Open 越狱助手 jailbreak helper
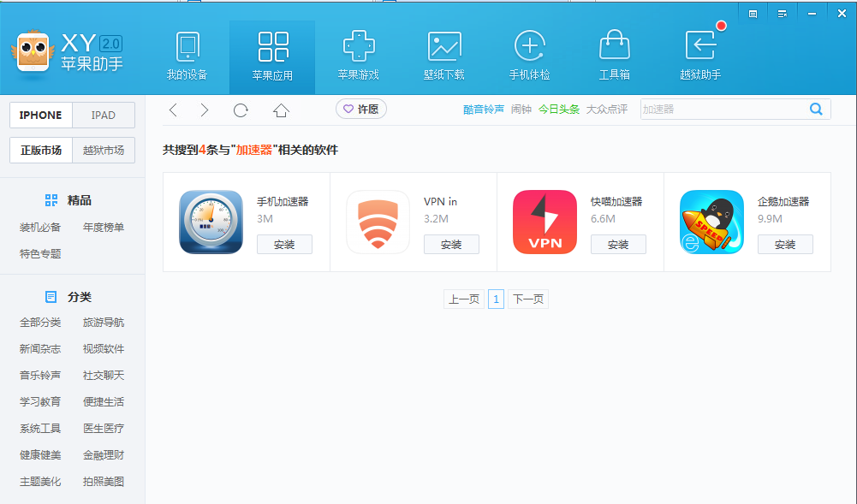 700,56
